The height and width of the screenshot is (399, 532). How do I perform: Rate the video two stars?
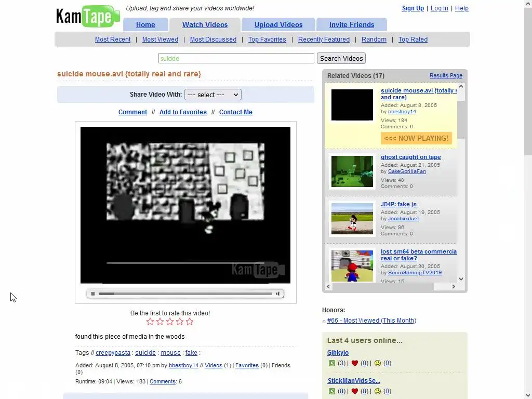pos(160,322)
